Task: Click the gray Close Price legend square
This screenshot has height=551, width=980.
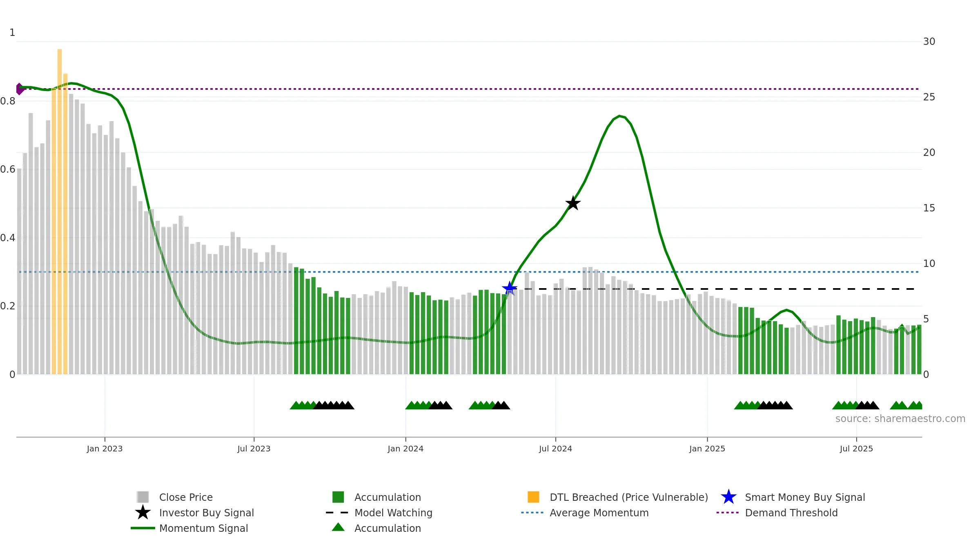Action: [x=143, y=497]
